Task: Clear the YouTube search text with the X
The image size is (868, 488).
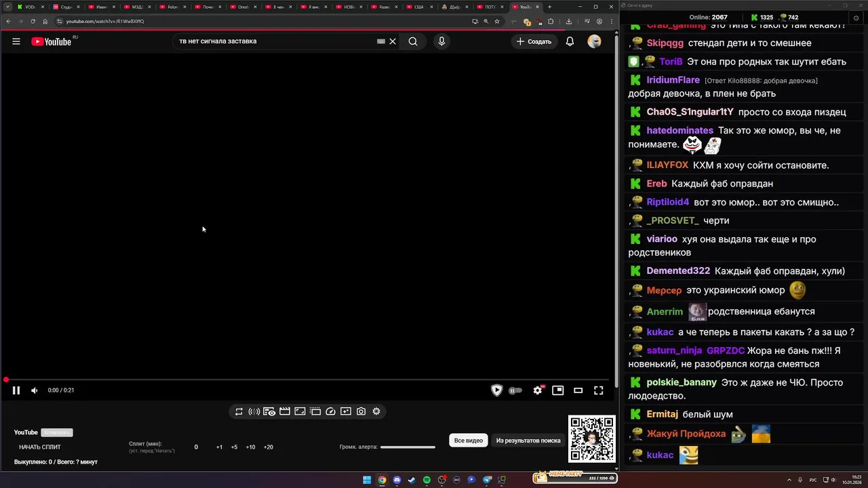Action: pyautogui.click(x=393, y=41)
